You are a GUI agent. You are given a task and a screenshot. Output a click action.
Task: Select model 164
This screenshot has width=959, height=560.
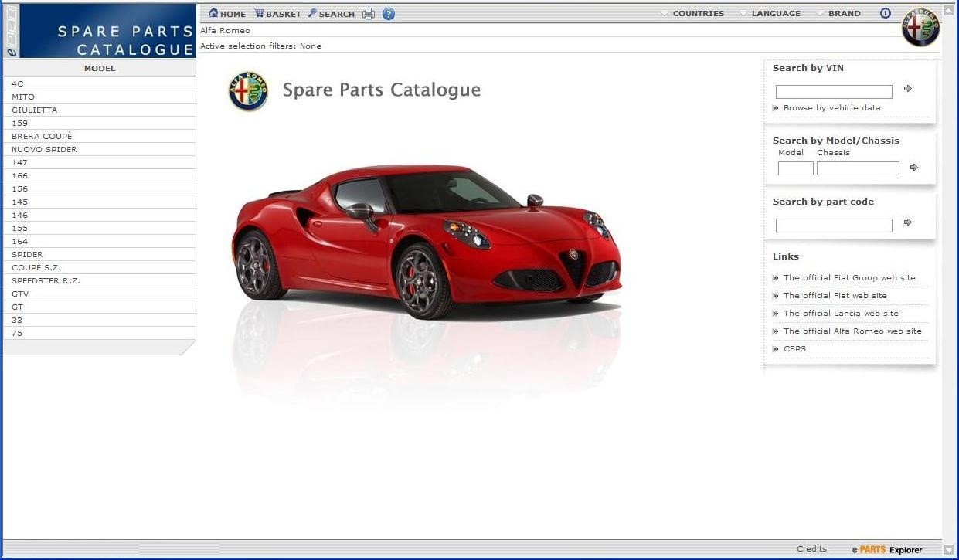[99, 241]
